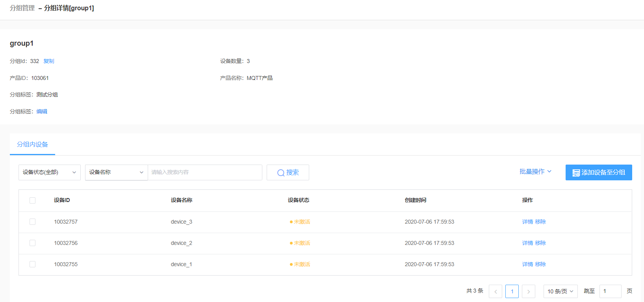Click the search content input field

click(205, 172)
